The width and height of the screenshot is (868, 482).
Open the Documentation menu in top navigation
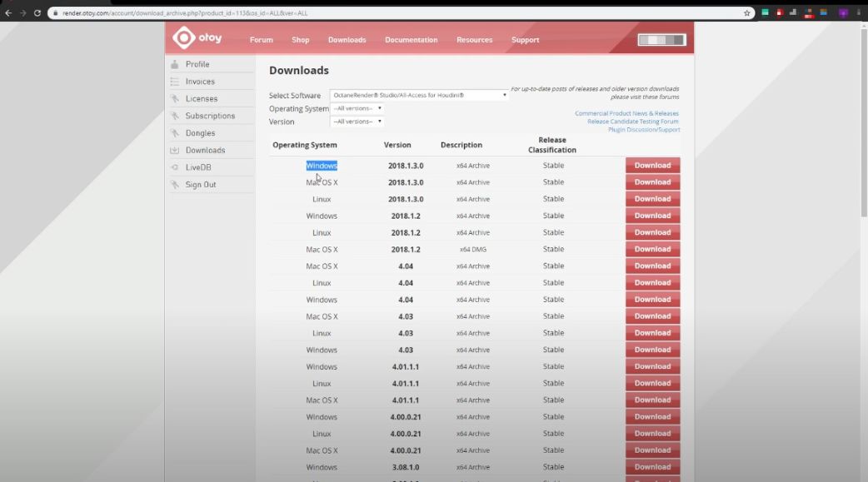tap(411, 40)
